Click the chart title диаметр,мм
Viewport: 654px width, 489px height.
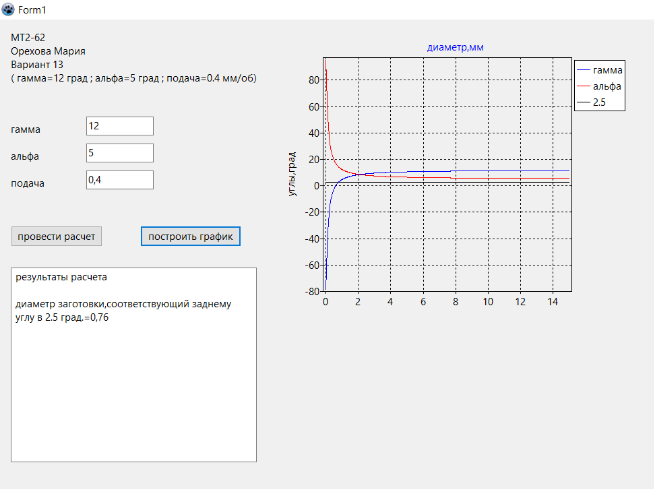pos(455,48)
